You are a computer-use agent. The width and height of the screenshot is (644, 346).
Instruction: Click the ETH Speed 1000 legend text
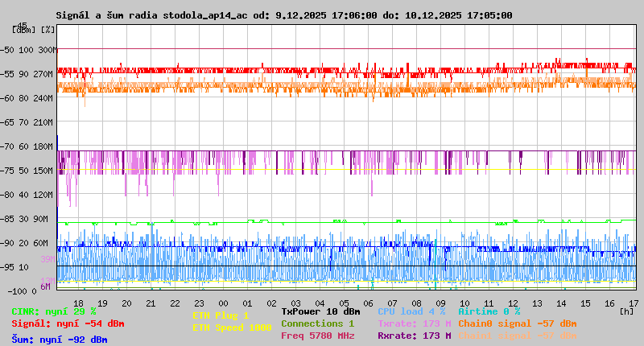(231, 328)
